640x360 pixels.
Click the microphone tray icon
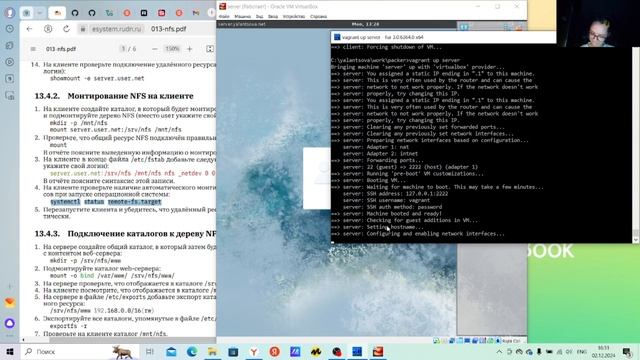[539, 351]
